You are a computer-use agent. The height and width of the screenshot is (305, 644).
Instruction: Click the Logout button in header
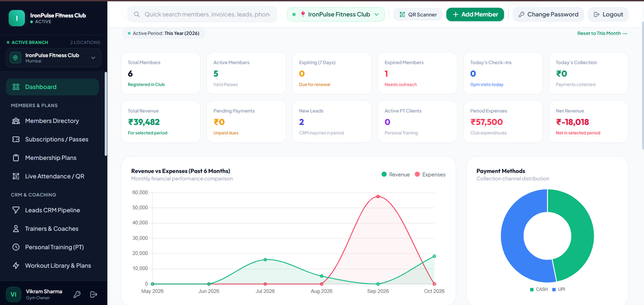pyautogui.click(x=608, y=15)
